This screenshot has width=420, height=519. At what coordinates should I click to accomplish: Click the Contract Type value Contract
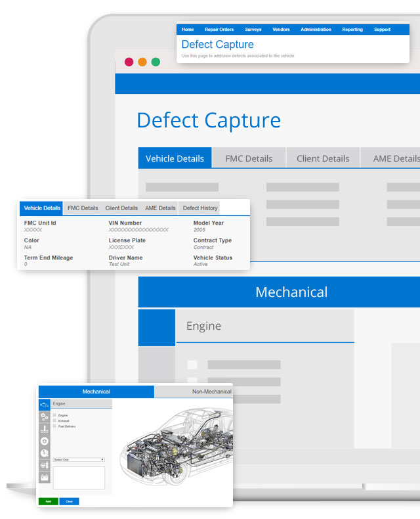(x=203, y=247)
